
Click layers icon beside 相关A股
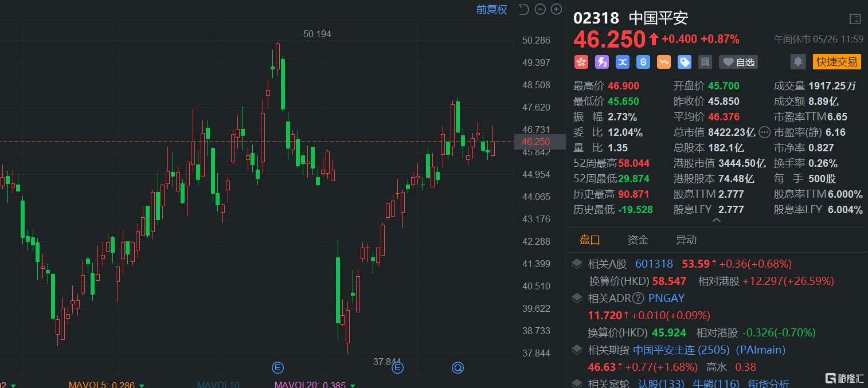click(x=578, y=264)
